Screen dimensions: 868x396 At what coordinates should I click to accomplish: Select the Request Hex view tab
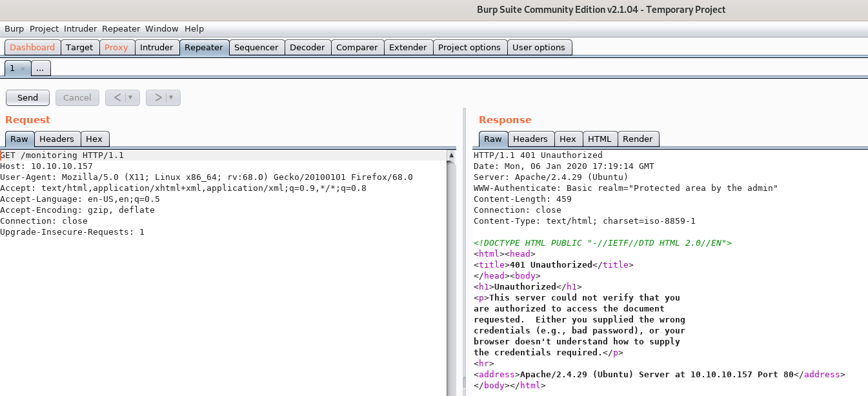coord(94,139)
